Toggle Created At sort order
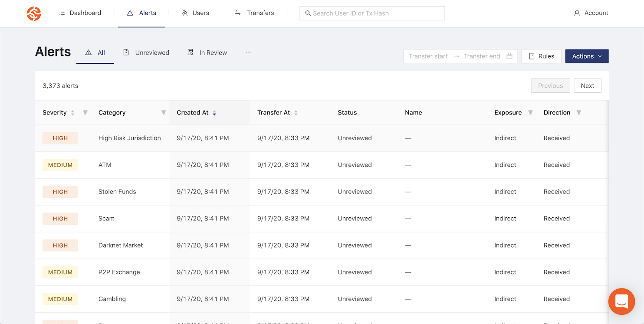 tap(214, 113)
